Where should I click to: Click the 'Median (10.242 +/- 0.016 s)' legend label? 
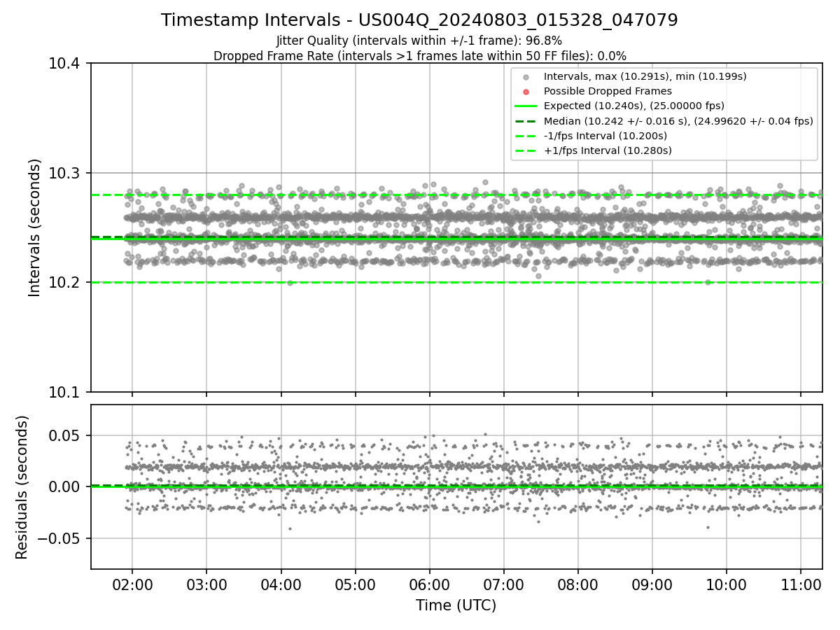[x=678, y=120]
